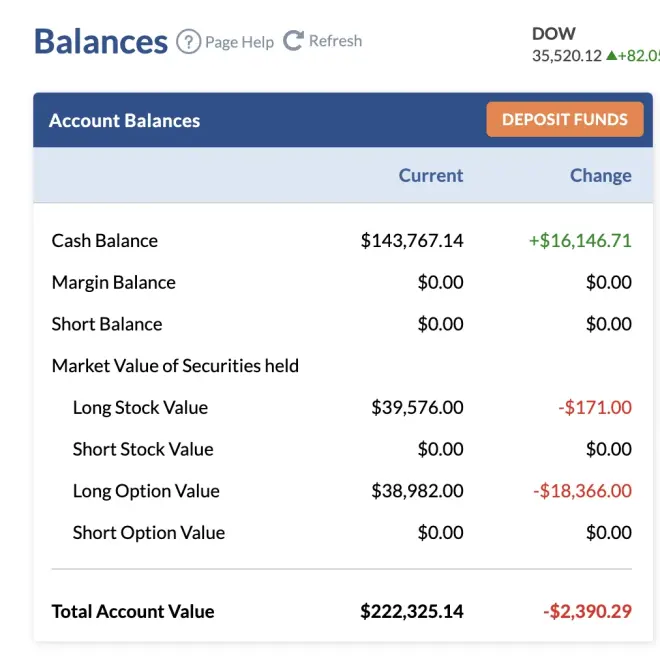
Task: Click the Cash Balance row label
Action: pos(105,240)
